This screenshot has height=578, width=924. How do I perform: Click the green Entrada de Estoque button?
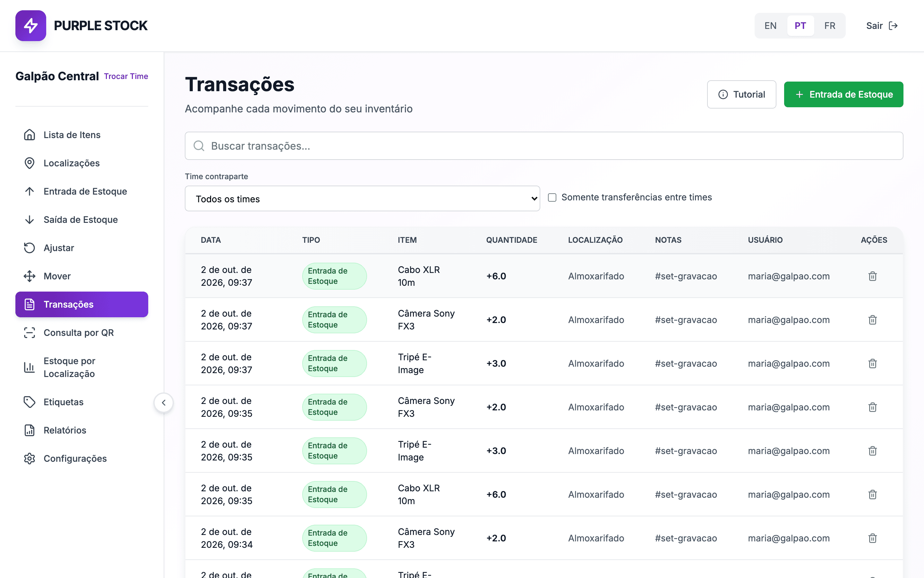[843, 94]
